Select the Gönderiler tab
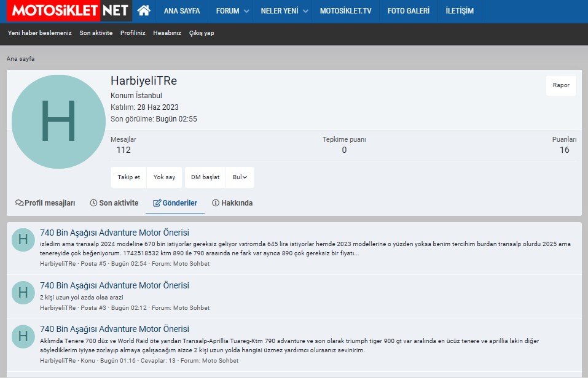Viewport: 588px width, 378px height. click(175, 203)
